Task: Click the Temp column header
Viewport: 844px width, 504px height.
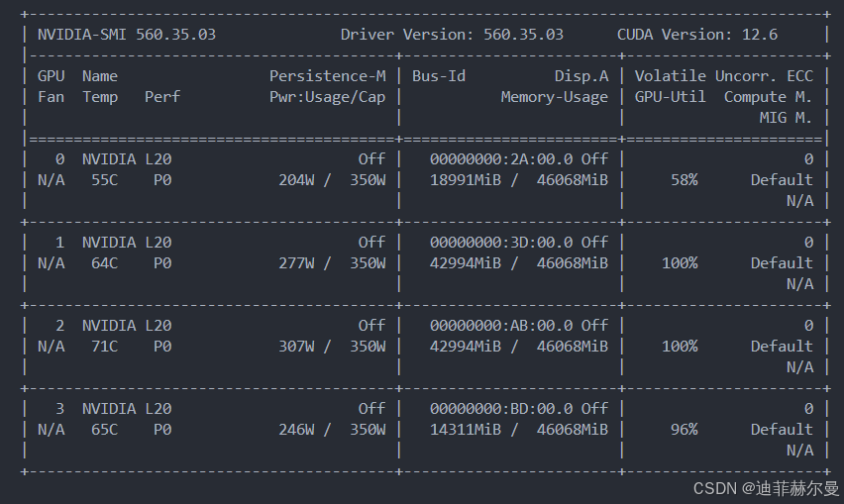Action: pyautogui.click(x=100, y=97)
